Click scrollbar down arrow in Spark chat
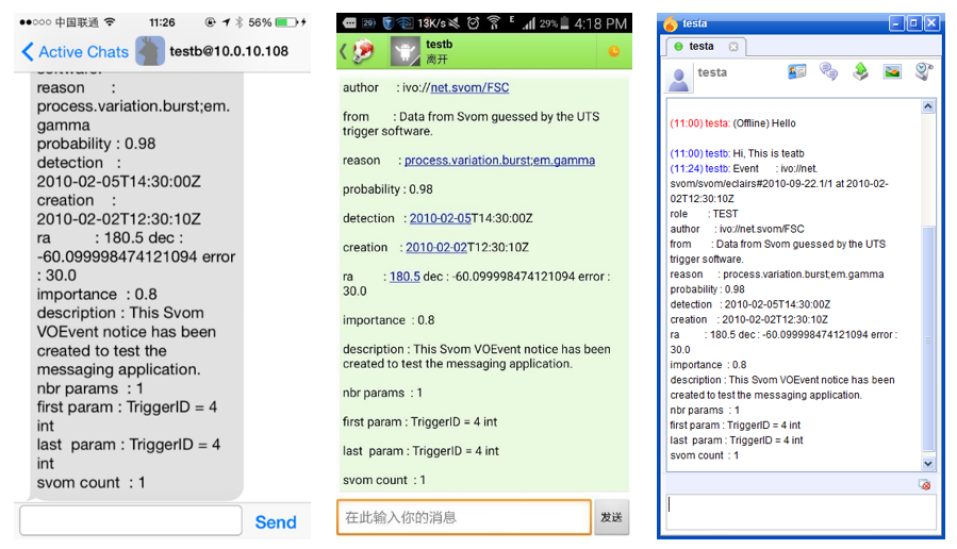 [x=928, y=464]
